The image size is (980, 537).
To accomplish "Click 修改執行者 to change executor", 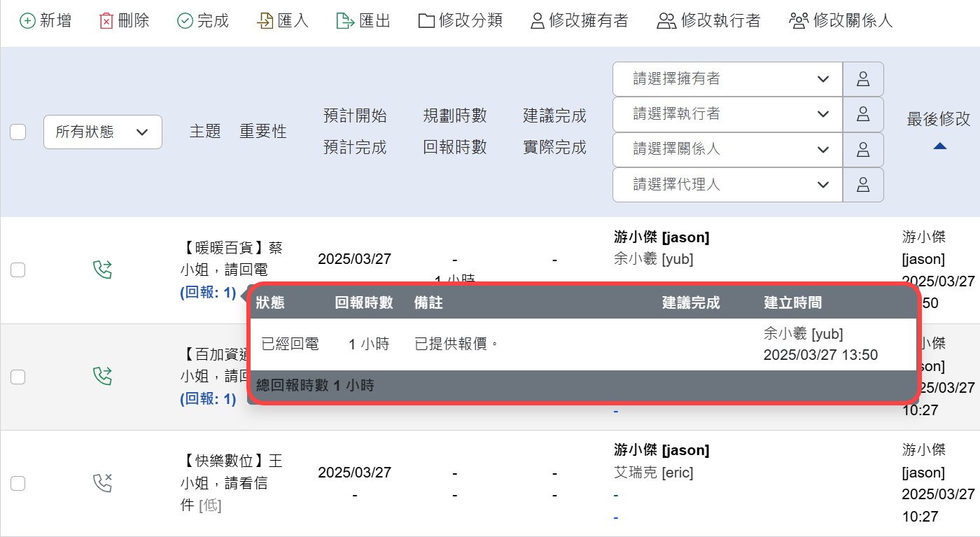I will pos(708,21).
